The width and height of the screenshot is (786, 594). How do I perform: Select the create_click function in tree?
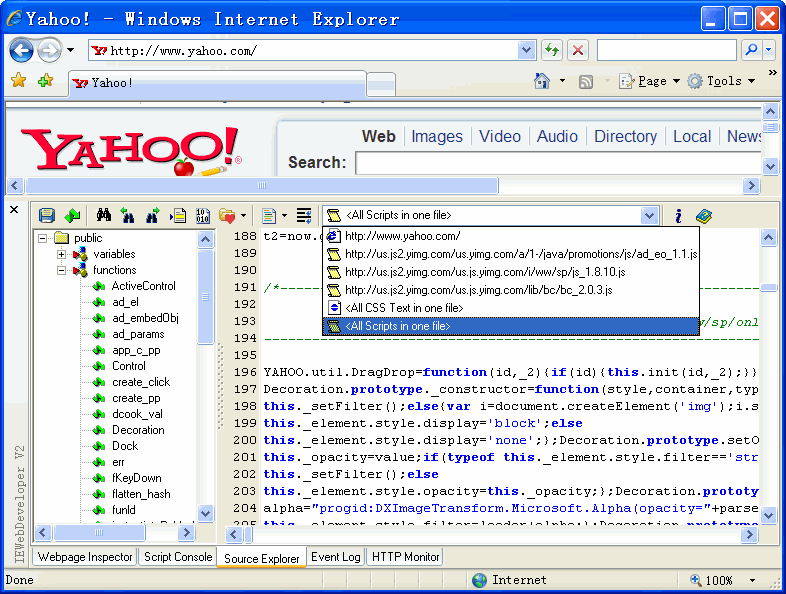141,382
